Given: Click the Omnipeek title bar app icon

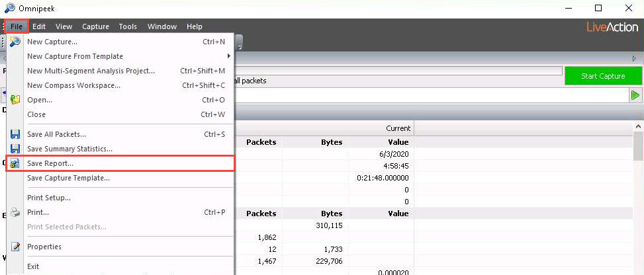Looking at the screenshot, I should tap(9, 8).
